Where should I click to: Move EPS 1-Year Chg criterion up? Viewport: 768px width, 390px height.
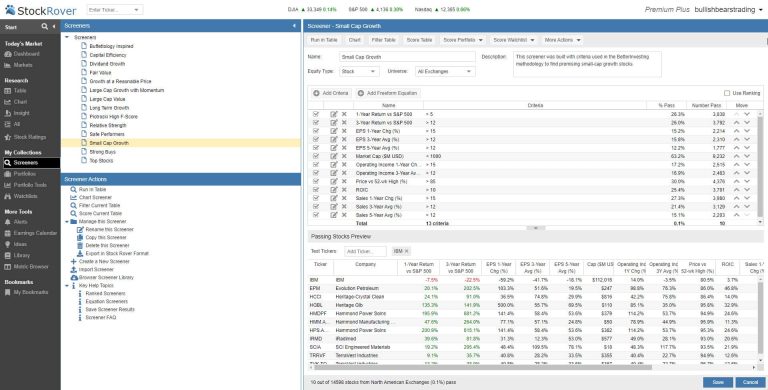(736, 131)
